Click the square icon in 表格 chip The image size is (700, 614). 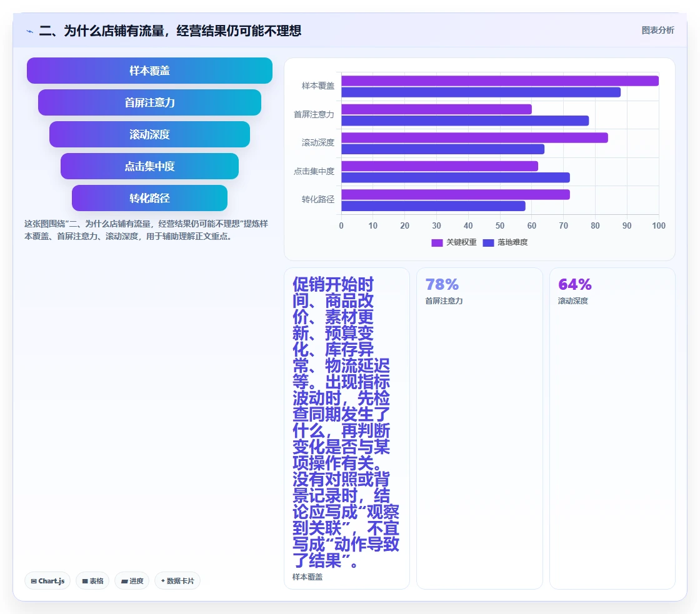[x=85, y=581]
